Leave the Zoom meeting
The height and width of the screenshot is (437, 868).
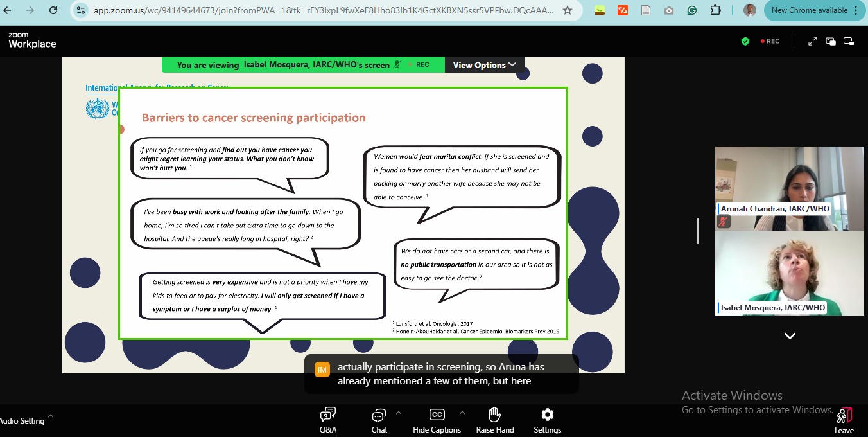[x=844, y=420]
